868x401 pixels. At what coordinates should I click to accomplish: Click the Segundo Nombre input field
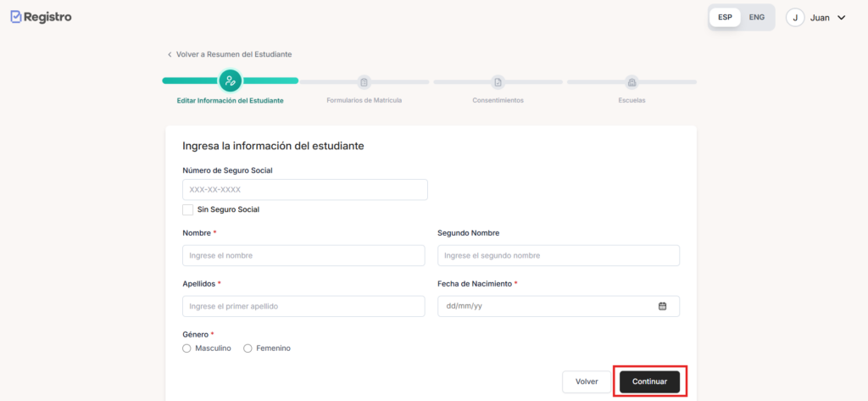point(559,256)
